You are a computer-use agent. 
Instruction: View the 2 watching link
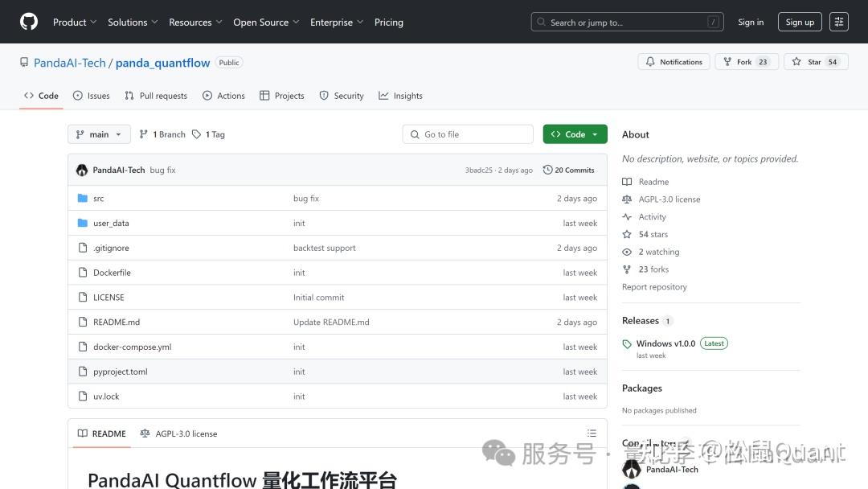pyautogui.click(x=659, y=252)
